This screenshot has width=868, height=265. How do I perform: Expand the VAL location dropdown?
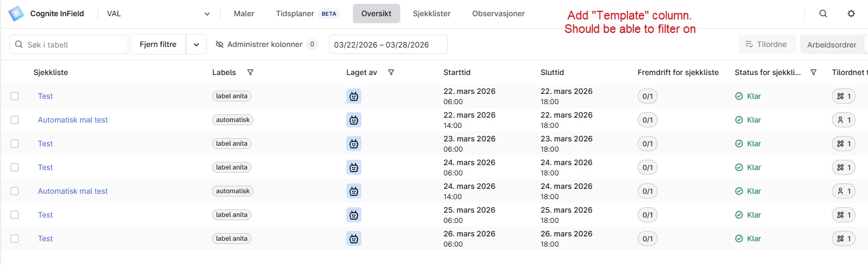[x=207, y=14]
